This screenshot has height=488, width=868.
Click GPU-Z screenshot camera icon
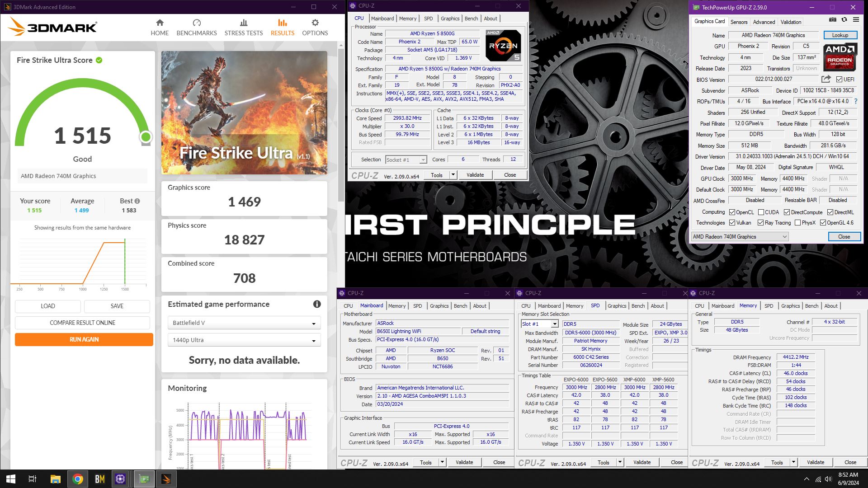833,20
